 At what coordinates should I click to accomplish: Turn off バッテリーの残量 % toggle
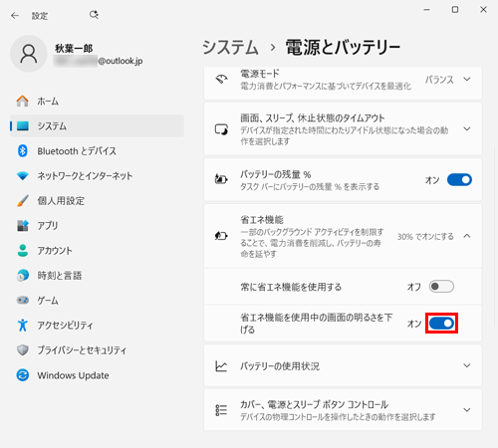459,180
